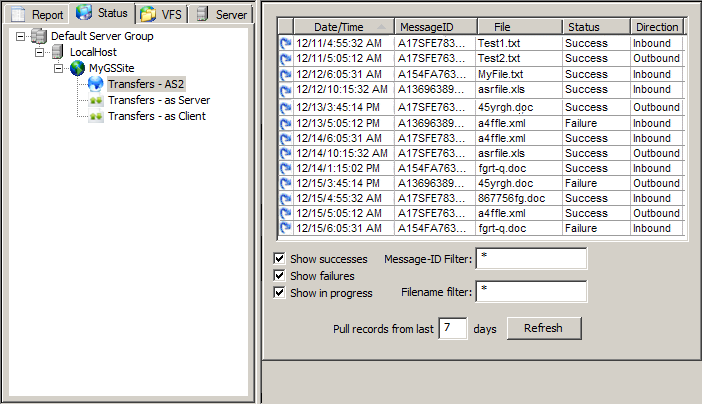Screen dimensions: 702x404
Task: Switch to the Report tab
Action: (x=37, y=14)
